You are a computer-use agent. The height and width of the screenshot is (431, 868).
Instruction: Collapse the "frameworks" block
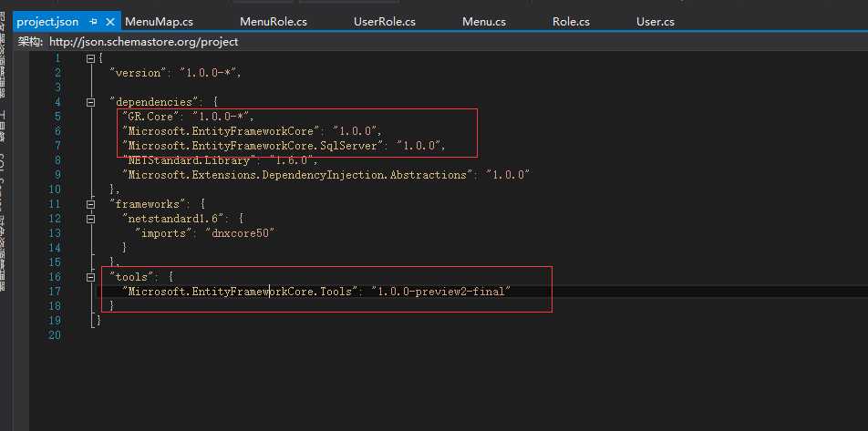[90, 204]
